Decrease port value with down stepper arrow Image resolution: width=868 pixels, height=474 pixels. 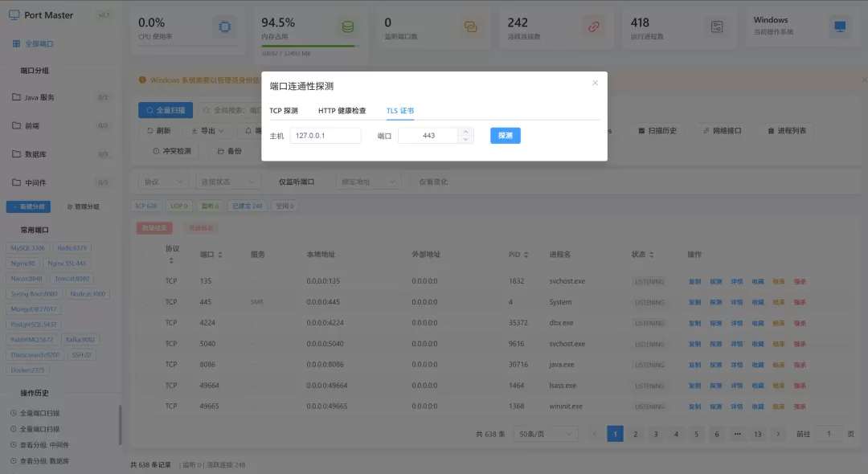point(465,139)
